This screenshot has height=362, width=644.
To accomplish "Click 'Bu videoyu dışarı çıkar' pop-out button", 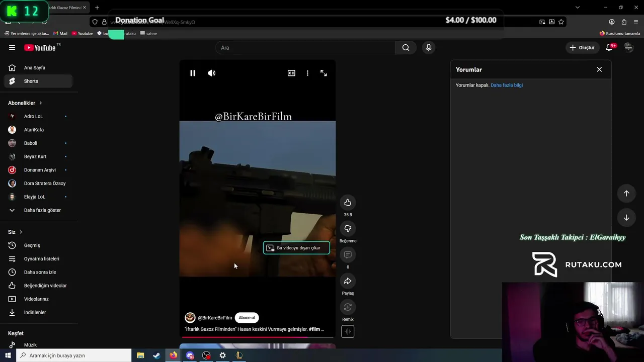I will click(296, 248).
